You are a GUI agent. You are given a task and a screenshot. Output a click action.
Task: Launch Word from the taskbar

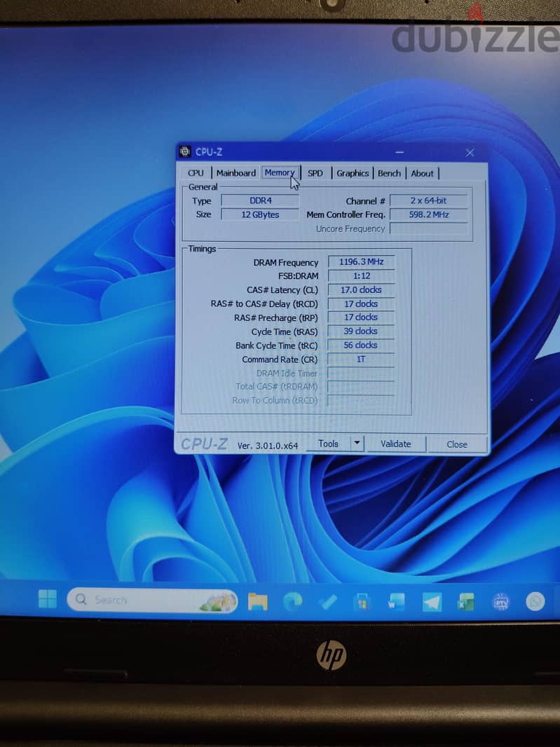point(397,602)
